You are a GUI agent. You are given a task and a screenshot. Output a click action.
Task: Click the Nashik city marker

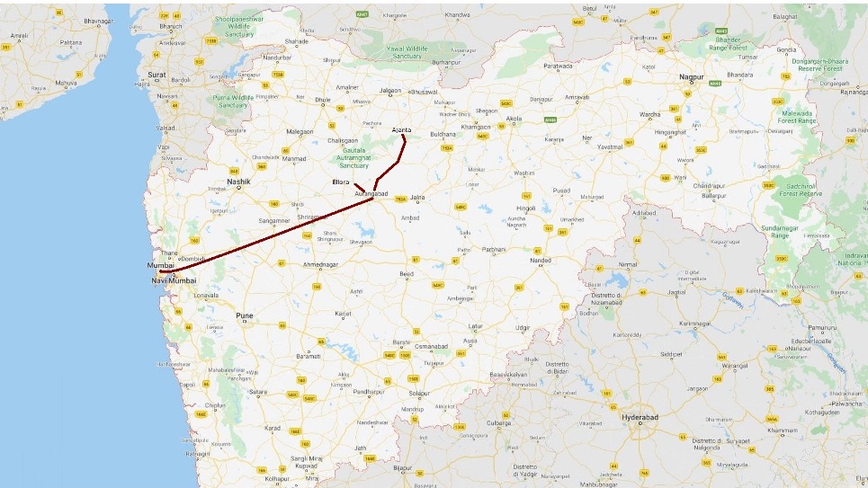pyautogui.click(x=238, y=188)
